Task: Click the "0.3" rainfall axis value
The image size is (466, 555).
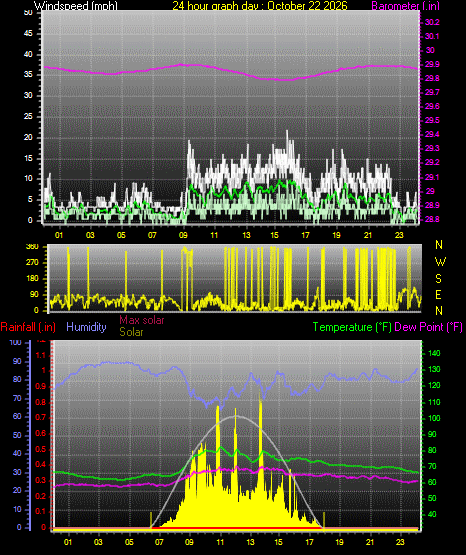Action: tap(41, 481)
